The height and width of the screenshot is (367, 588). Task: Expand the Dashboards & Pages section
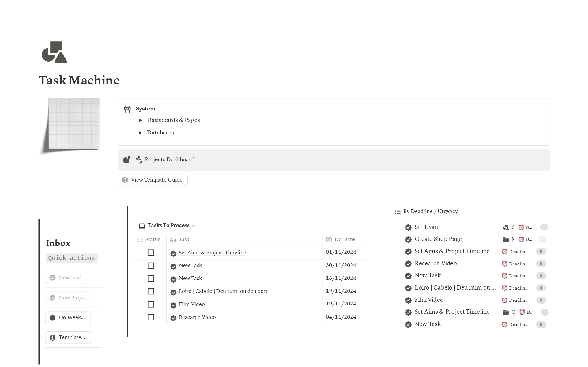pyautogui.click(x=140, y=120)
